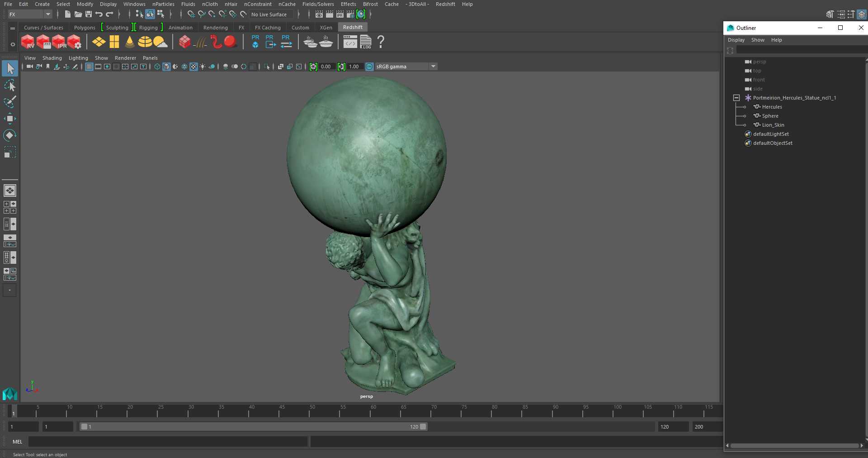Select the arrow Select tool
This screenshot has width=868, height=458.
(x=10, y=69)
